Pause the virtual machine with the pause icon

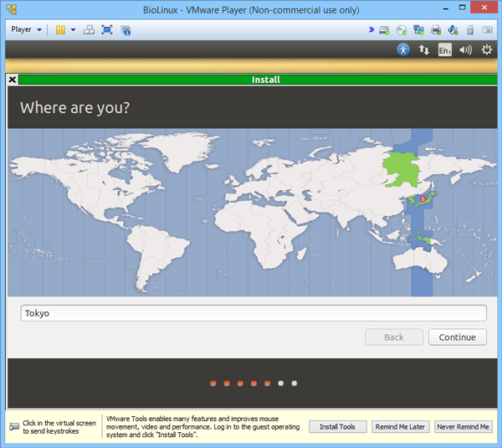(x=60, y=30)
